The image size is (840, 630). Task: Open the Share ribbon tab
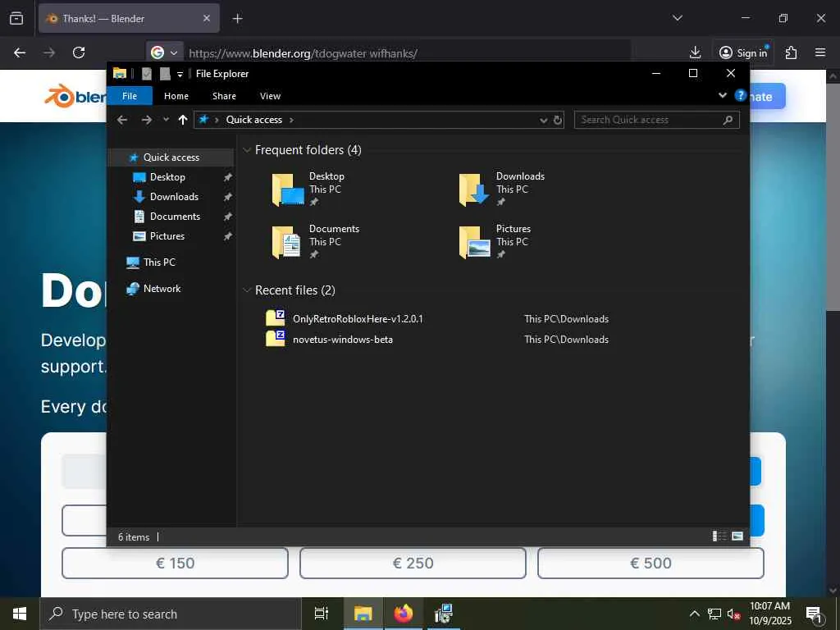pyautogui.click(x=224, y=96)
